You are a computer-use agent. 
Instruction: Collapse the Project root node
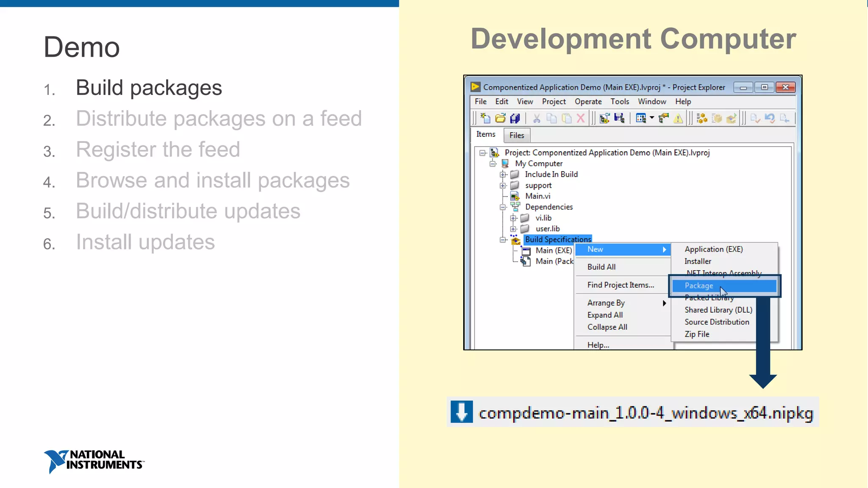coord(482,153)
